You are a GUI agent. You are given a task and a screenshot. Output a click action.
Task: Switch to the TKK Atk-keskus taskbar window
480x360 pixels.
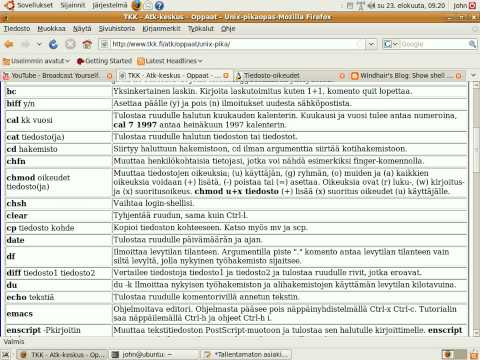(x=62, y=355)
